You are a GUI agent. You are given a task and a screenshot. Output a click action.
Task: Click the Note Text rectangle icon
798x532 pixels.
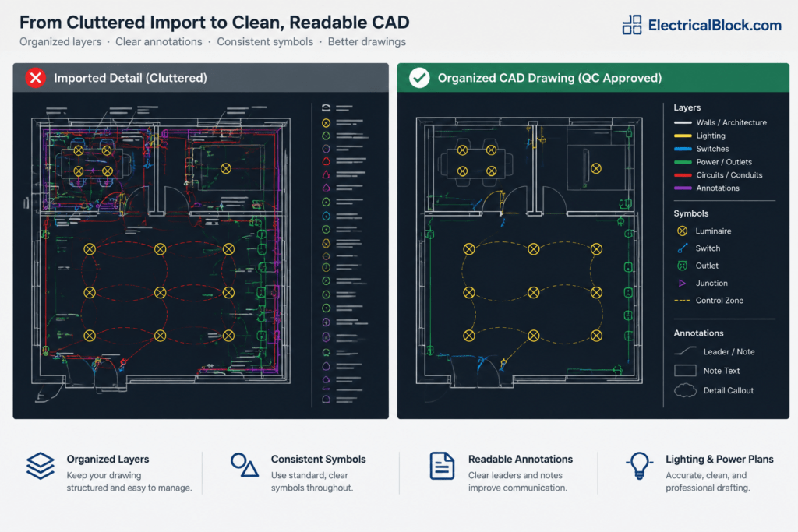click(685, 371)
